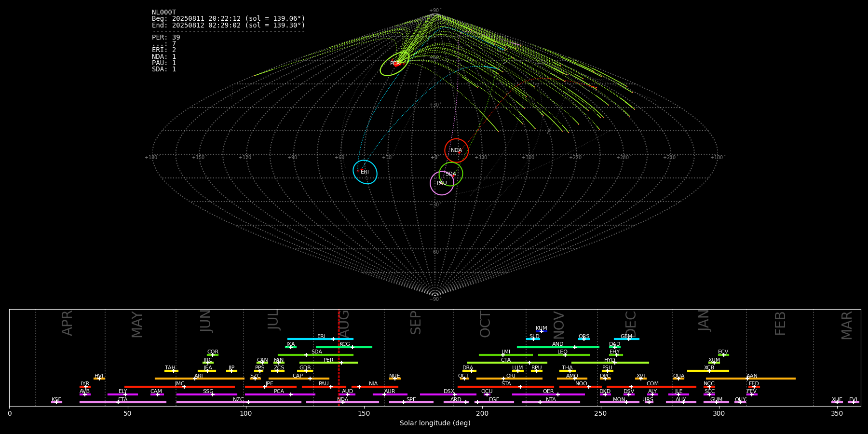
Task: Click the LEO shower bar in timeline
Action: [564, 355]
